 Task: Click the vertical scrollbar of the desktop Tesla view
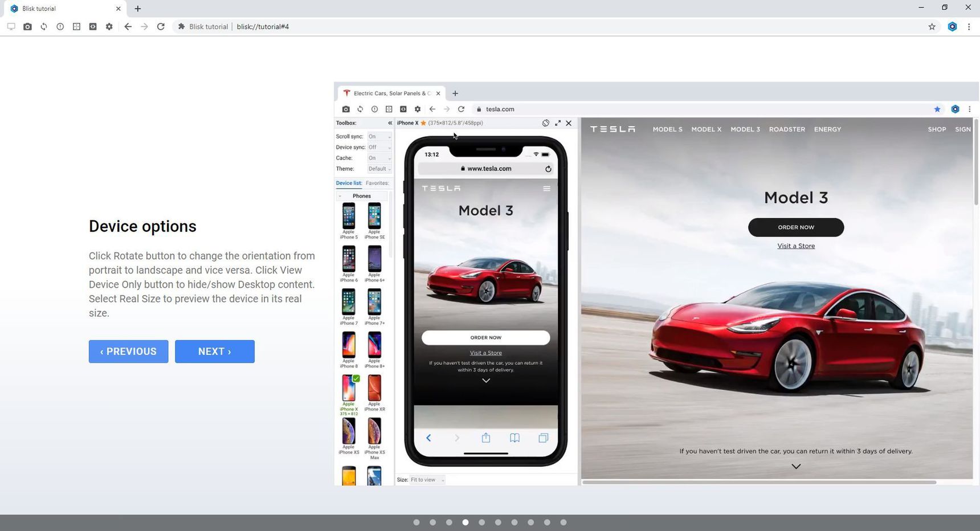coord(976,162)
